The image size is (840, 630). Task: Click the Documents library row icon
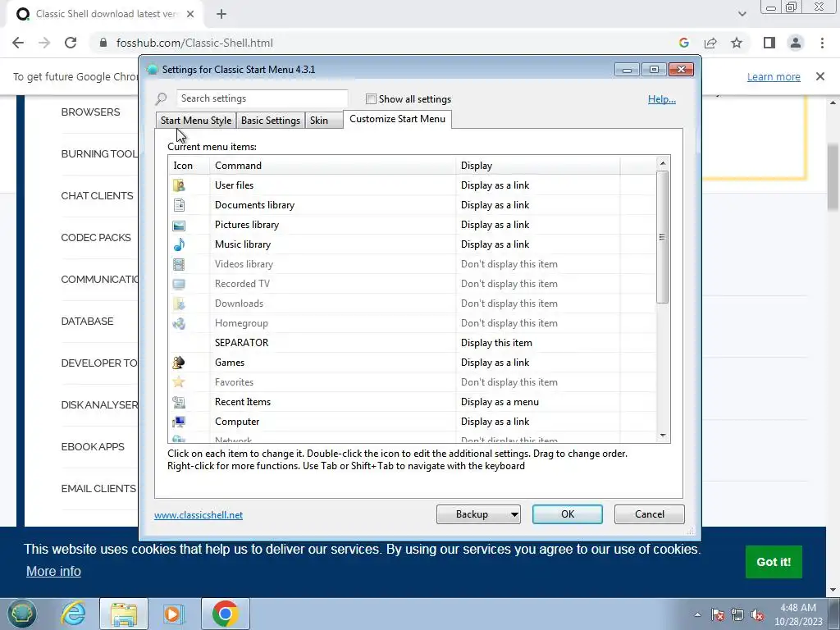click(x=179, y=205)
